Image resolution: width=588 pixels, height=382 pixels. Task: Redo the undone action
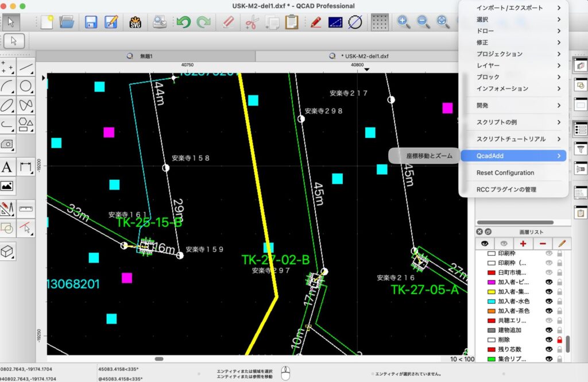(204, 22)
